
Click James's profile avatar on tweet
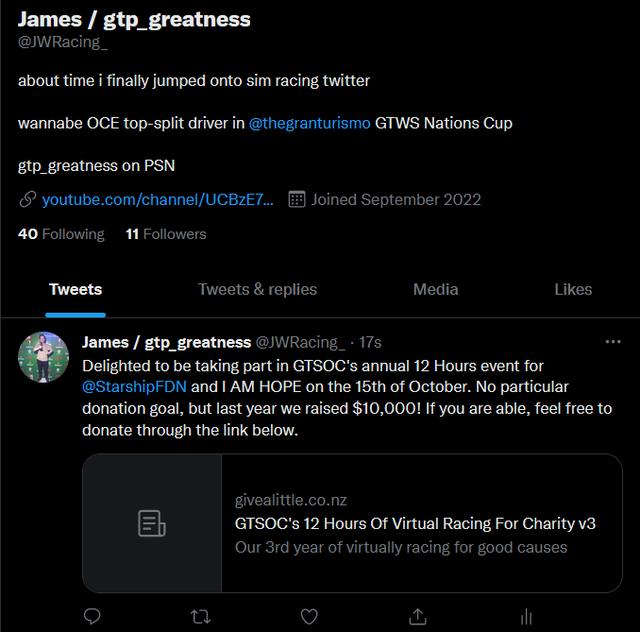[44, 357]
